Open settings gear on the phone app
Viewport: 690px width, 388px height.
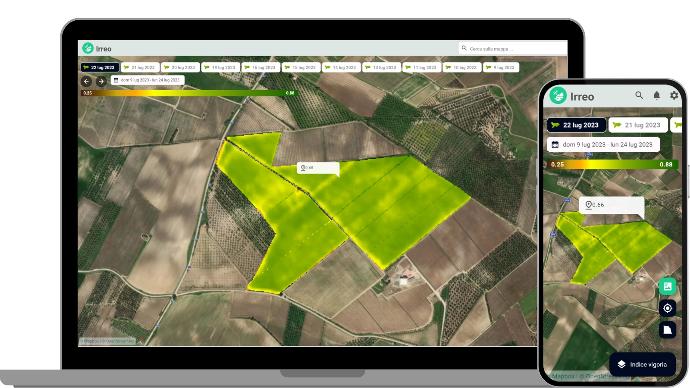[x=674, y=95]
